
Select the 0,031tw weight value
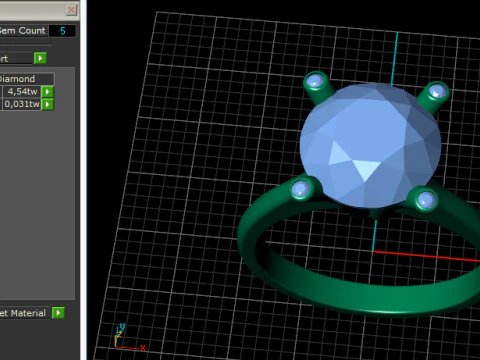pyautogui.click(x=22, y=104)
